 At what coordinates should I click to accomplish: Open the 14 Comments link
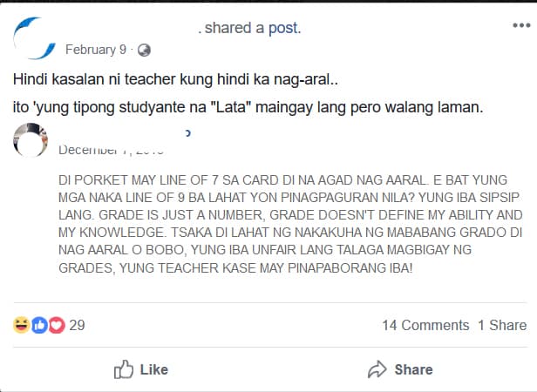tap(425, 325)
